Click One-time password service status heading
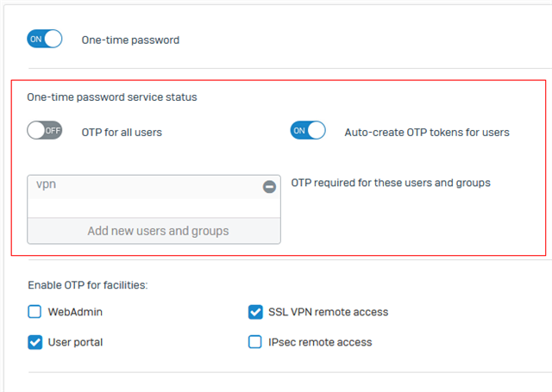 (112, 97)
